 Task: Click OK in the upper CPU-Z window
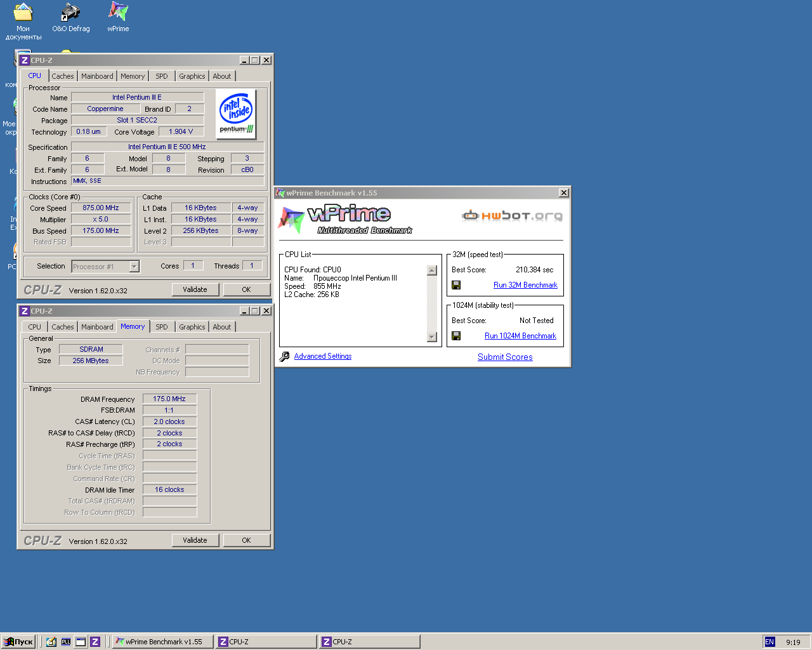[247, 289]
